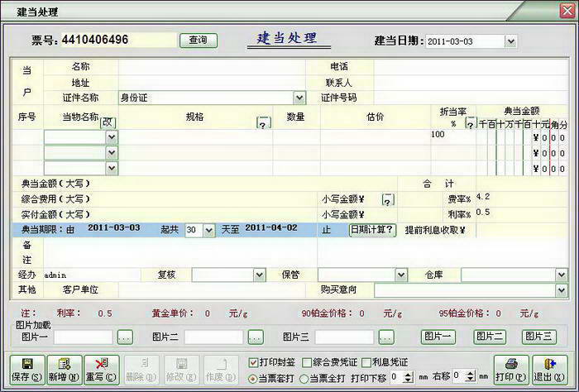Click the 证件号码 ID number field
579x392 pixels.
pos(471,98)
